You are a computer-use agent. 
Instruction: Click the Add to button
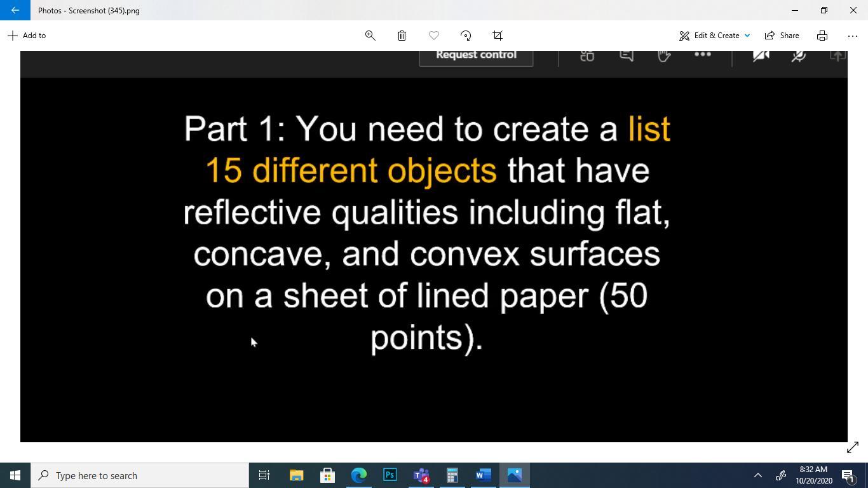[x=27, y=36]
